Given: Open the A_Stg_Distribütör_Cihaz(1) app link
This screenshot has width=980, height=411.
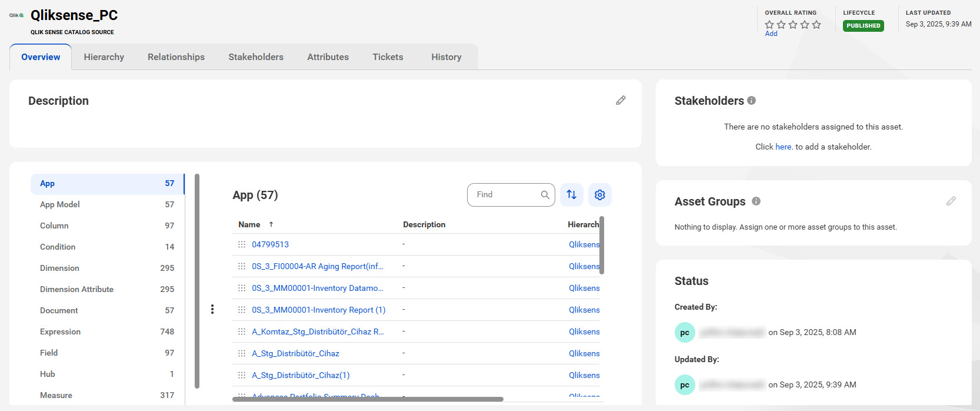Looking at the screenshot, I should (301, 375).
